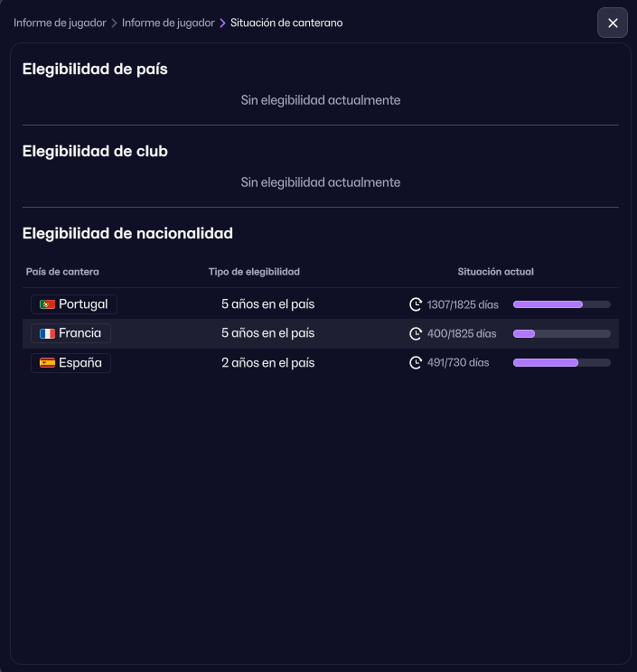Image resolution: width=637 pixels, height=672 pixels.
Task: Select the Portugal country tag
Action: click(x=74, y=304)
